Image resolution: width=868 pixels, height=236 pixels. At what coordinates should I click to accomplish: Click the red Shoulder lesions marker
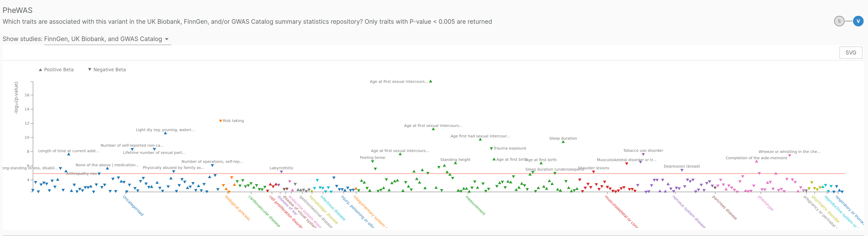coord(594,172)
